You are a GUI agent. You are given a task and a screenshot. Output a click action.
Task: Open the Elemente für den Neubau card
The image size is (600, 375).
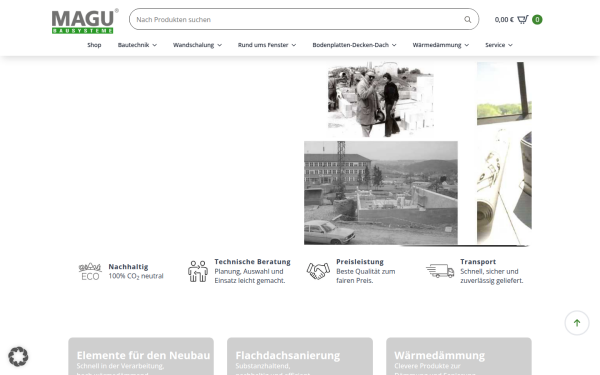click(x=141, y=356)
